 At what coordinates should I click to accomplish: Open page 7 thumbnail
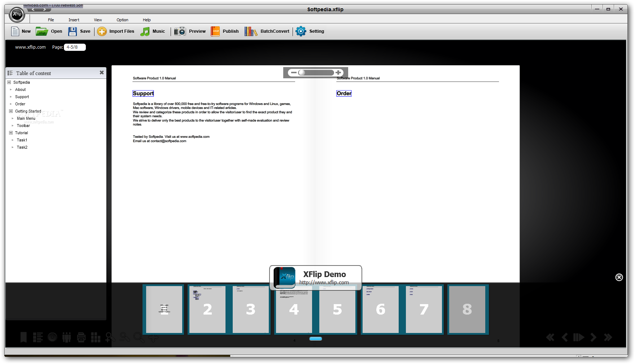click(x=424, y=309)
